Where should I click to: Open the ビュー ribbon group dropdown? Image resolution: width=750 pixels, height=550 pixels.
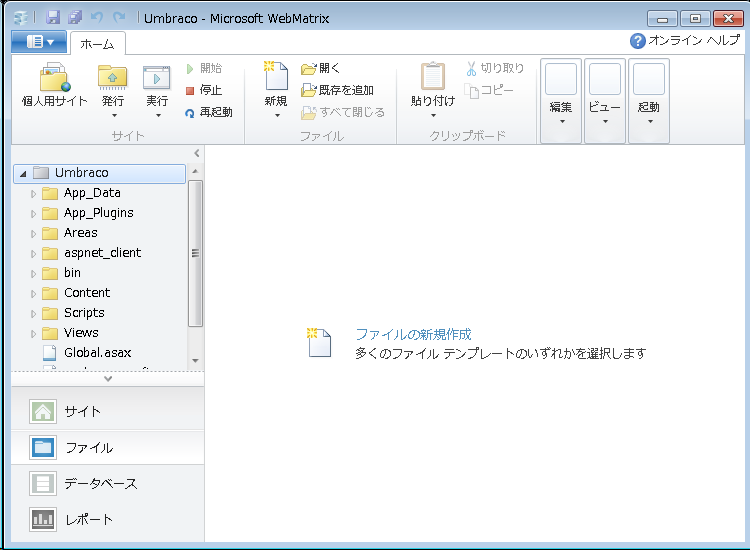pos(605,101)
